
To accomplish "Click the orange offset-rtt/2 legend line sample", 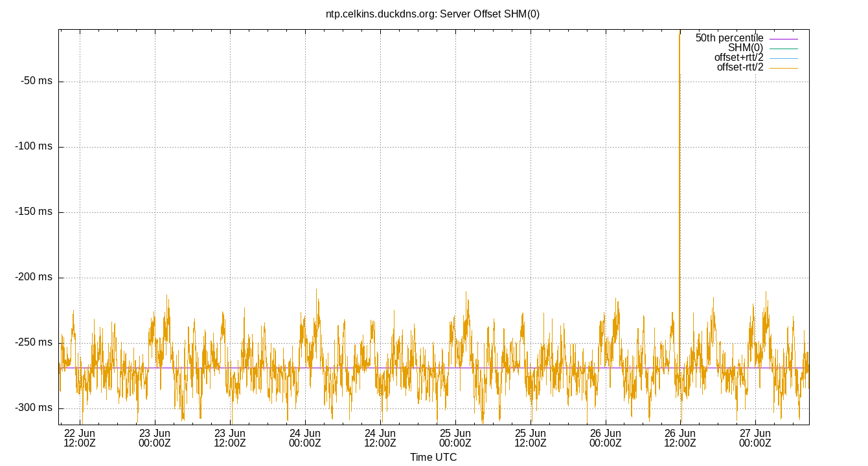I will (x=784, y=68).
